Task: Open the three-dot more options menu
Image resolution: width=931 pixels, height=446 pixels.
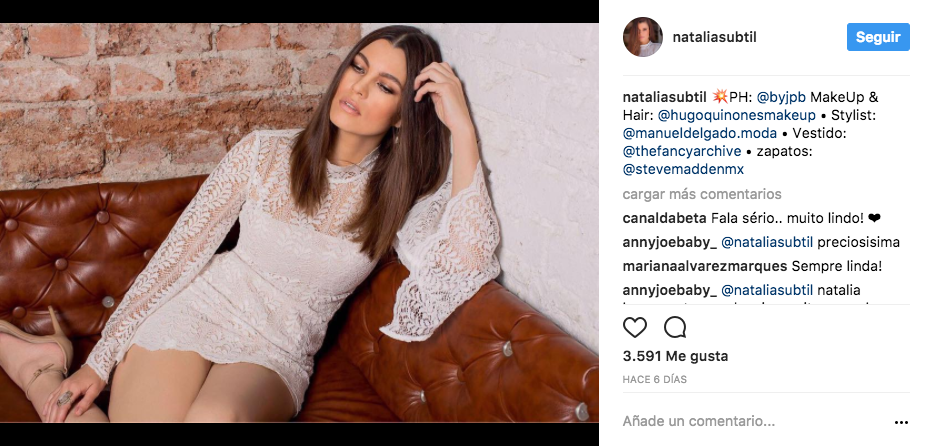Action: (x=901, y=423)
